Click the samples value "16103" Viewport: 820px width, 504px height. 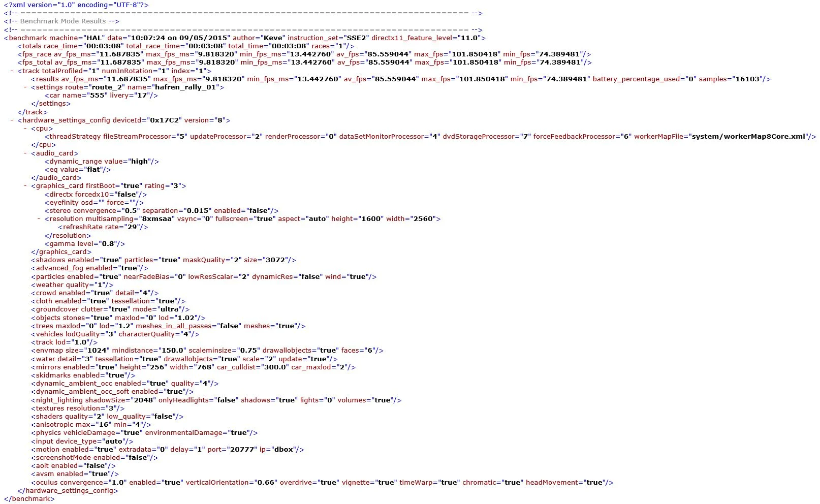748,79
